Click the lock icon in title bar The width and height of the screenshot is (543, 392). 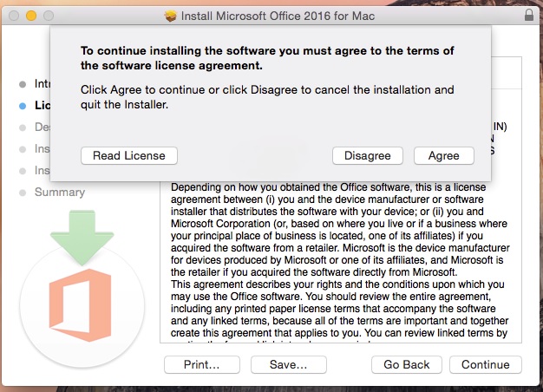click(x=529, y=16)
